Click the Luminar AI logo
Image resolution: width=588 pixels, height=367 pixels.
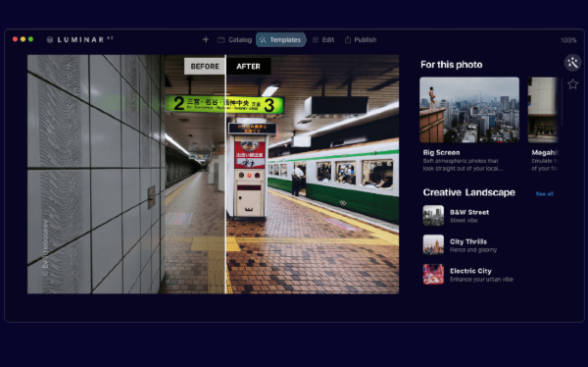pyautogui.click(x=80, y=39)
